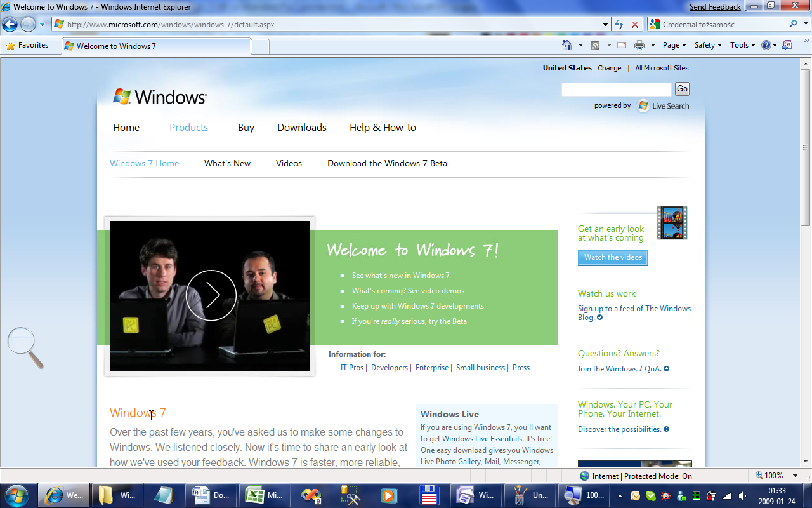Click in the Live Search input field
812x508 pixels.
(616, 90)
